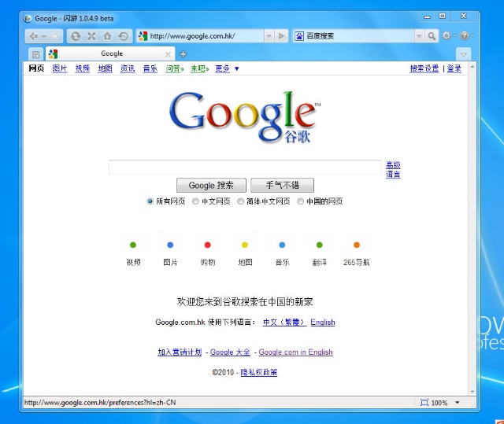Open the settings gear icon
The image size is (504, 424).
(447, 36)
